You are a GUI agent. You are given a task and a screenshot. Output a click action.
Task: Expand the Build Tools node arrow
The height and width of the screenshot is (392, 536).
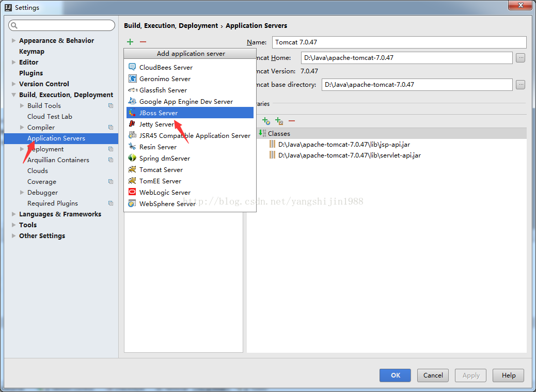click(x=22, y=105)
